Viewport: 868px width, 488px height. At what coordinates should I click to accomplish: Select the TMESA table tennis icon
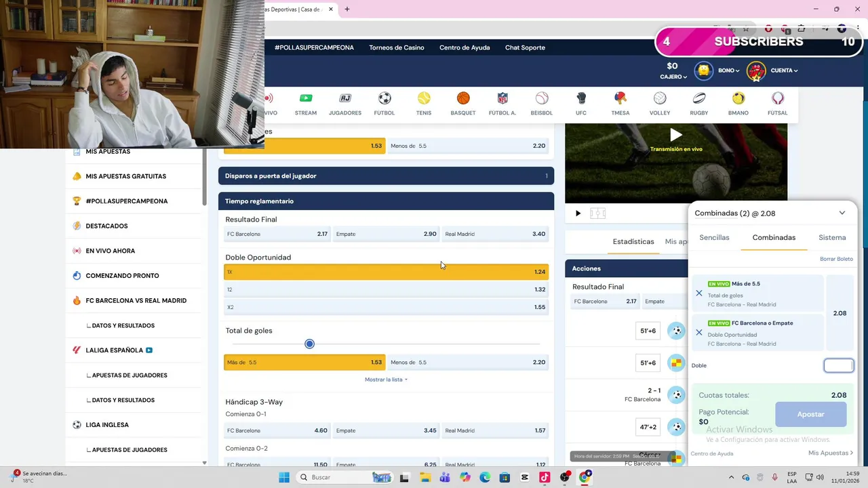[620, 104]
